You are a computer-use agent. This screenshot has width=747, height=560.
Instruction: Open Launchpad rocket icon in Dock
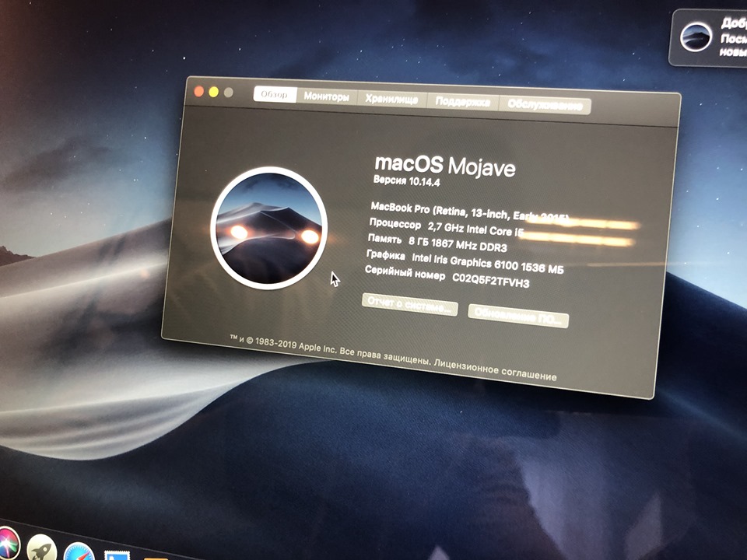pos(41,548)
